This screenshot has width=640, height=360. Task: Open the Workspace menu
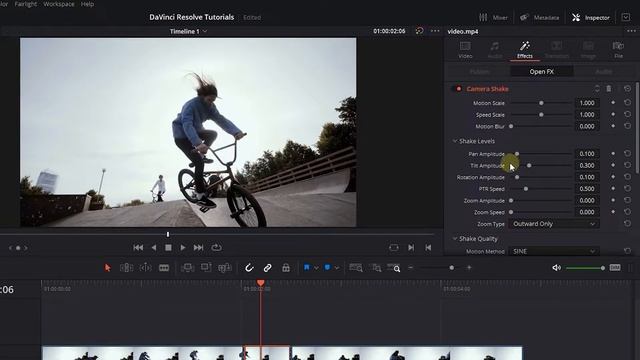[59, 4]
